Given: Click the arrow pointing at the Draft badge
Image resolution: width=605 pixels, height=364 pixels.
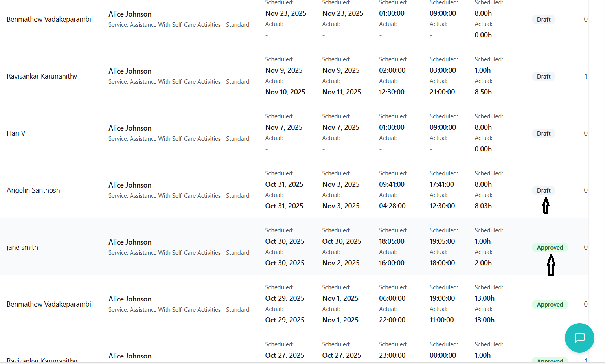Looking at the screenshot, I should (x=546, y=206).
